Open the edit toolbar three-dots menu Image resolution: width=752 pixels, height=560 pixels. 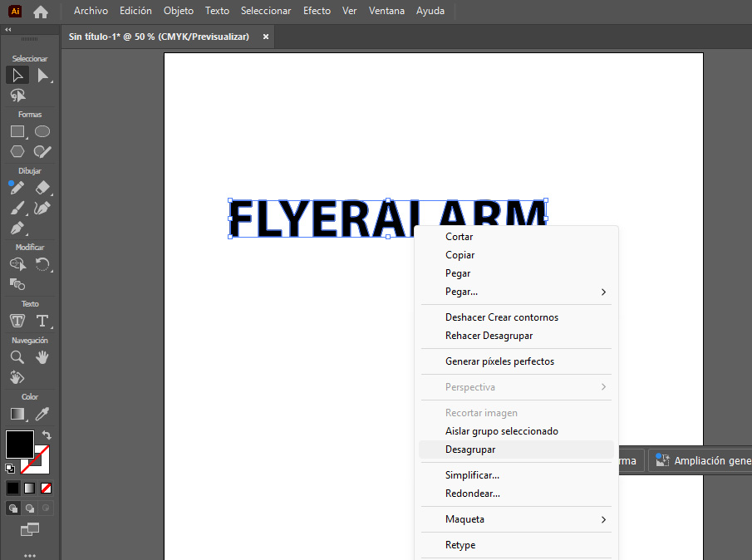[30, 554]
